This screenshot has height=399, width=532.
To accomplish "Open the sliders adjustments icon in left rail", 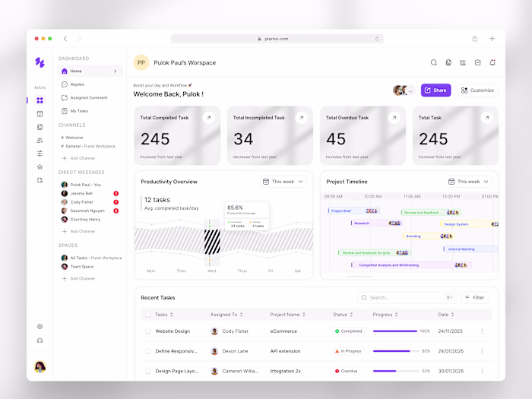I will [x=40, y=154].
